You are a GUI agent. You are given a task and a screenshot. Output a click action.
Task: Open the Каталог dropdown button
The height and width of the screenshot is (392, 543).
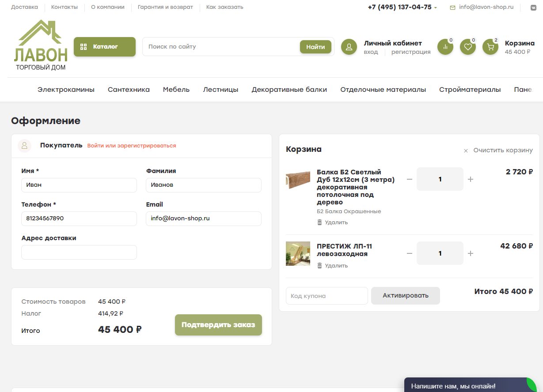pos(105,47)
